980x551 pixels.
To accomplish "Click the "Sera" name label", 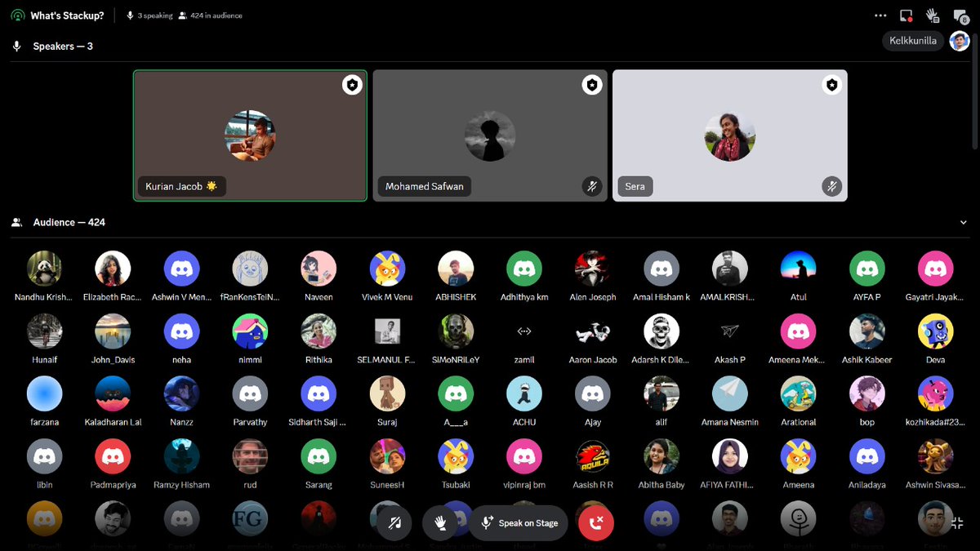I will click(x=635, y=186).
